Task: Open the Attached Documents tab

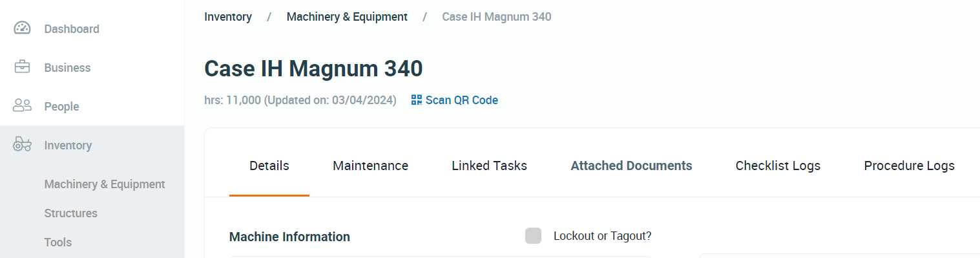Action: click(x=631, y=166)
